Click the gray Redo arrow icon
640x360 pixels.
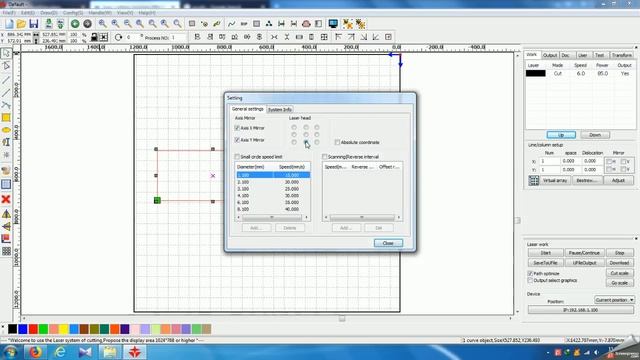pos(87,24)
